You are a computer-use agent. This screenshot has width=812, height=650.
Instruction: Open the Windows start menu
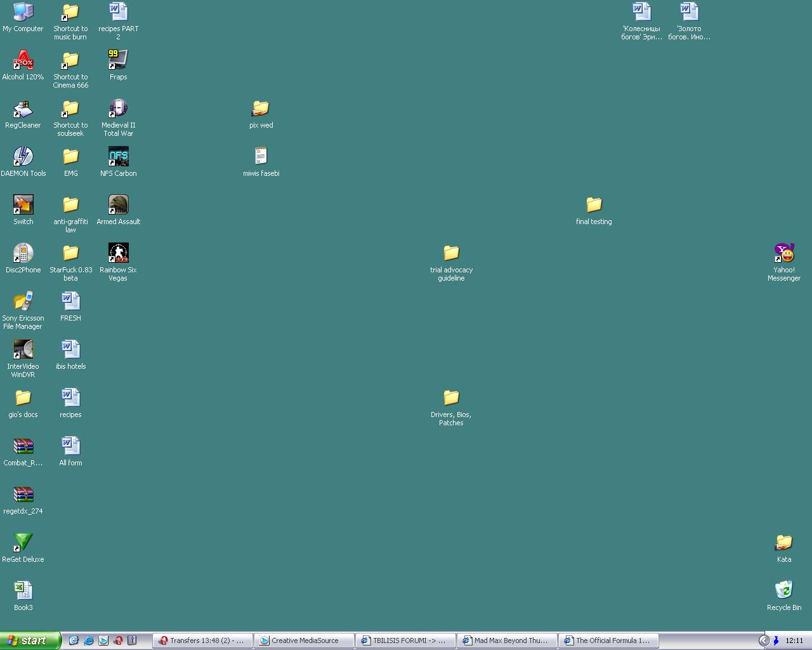[30, 640]
